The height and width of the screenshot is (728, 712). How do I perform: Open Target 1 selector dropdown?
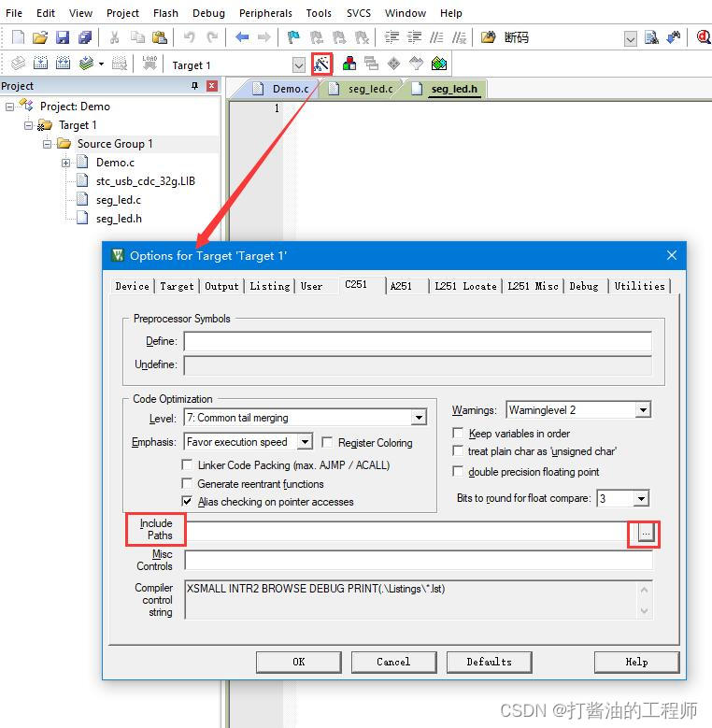click(x=299, y=65)
